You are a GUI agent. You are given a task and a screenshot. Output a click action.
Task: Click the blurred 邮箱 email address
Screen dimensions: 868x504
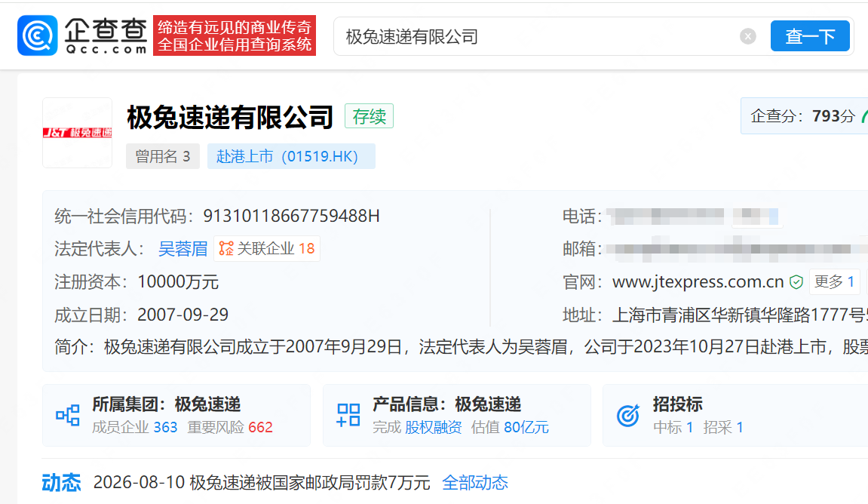737,249
